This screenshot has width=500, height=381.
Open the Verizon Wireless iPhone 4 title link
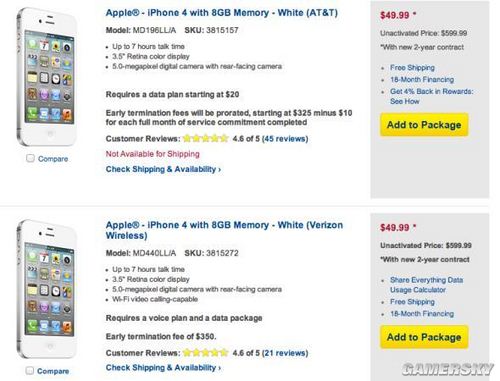coord(224,230)
